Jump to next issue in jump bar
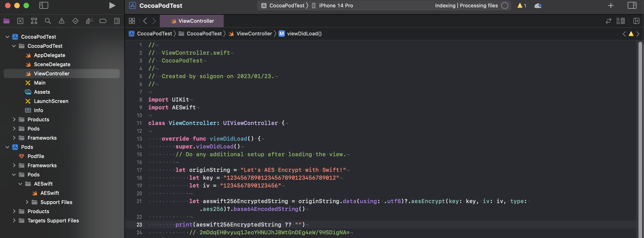This screenshot has width=644, height=238. coord(638,34)
